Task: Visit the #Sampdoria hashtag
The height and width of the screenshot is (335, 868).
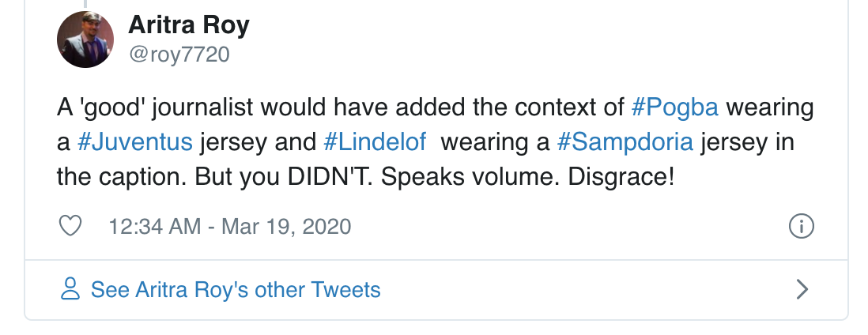Action: coord(625,141)
